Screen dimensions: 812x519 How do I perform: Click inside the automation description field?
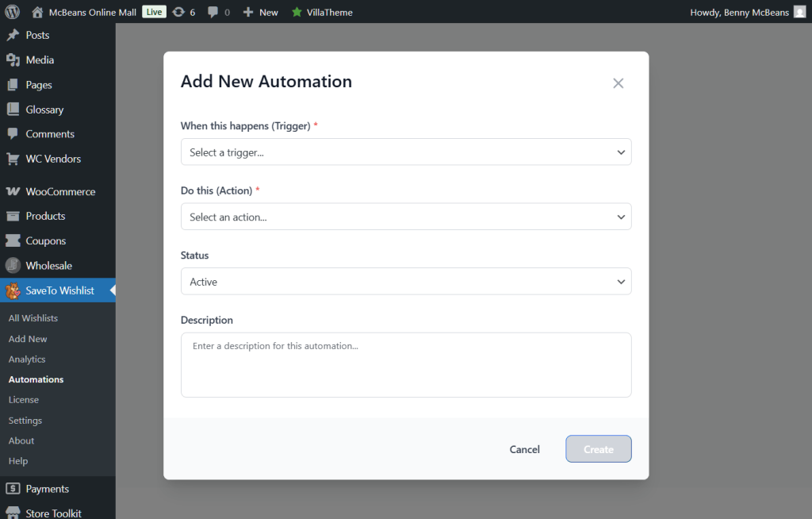(406, 363)
